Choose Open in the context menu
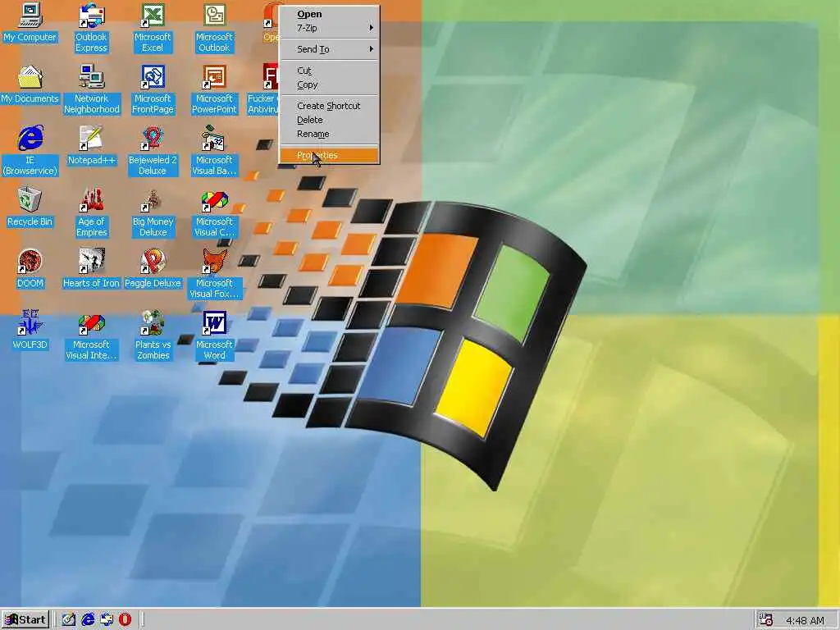Viewport: 840px width, 630px height. [x=330, y=14]
